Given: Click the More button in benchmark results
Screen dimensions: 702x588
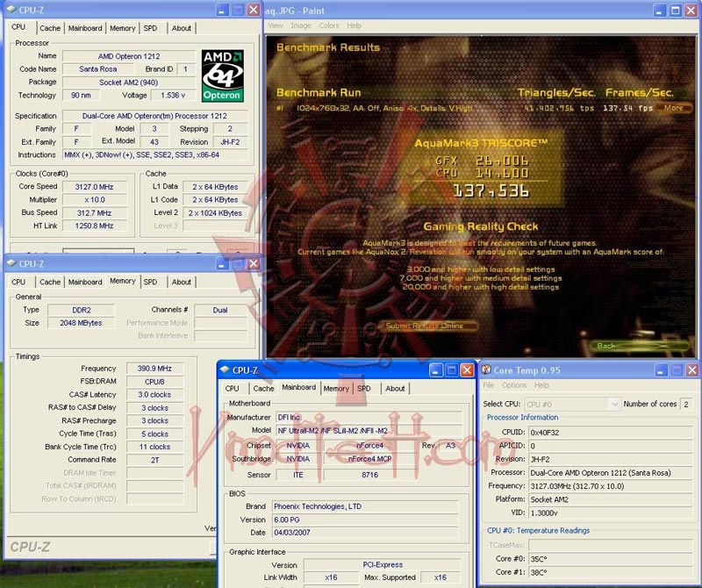Looking at the screenshot, I should [673, 108].
